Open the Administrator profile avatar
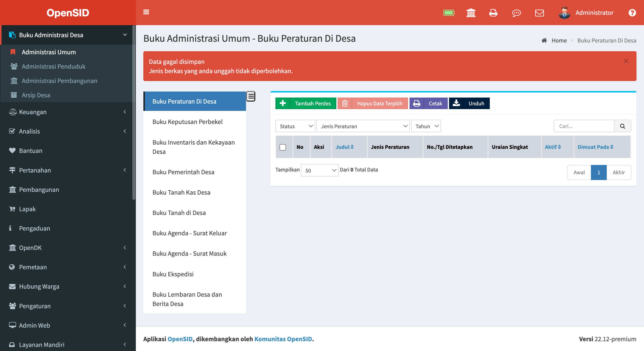644x351 pixels. [565, 13]
